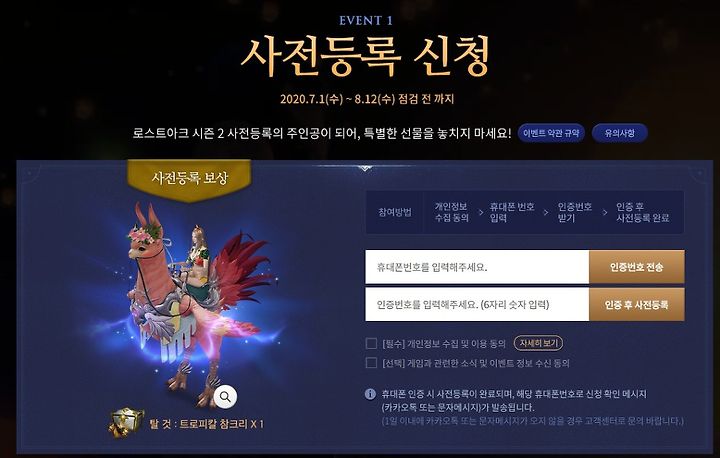The width and height of the screenshot is (720, 458).
Task: Select the 참여방법 step label
Action: click(394, 212)
